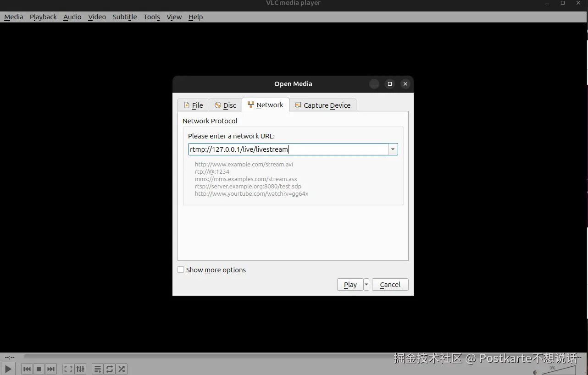588x375 pixels.
Task: Click the elapsed time label --:--
Action: [x=10, y=357]
